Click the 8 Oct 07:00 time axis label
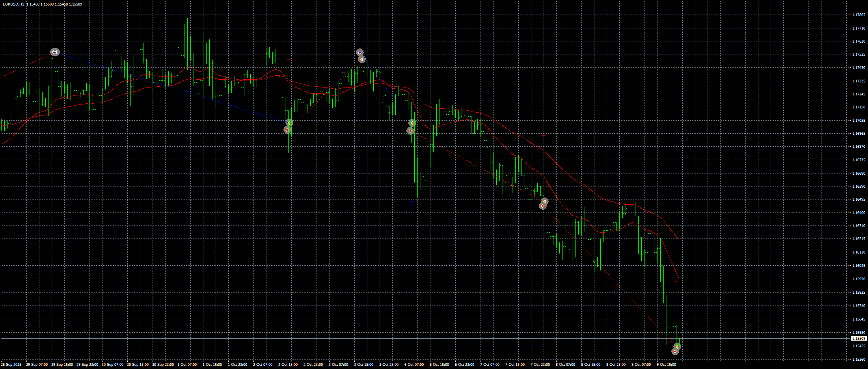This screenshot has width=868, height=369. (566, 365)
